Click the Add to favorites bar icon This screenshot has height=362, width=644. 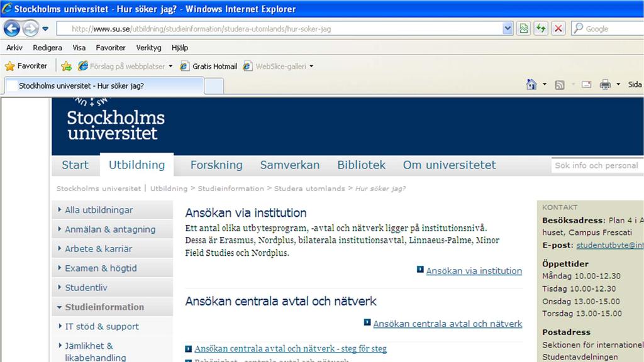click(x=66, y=66)
